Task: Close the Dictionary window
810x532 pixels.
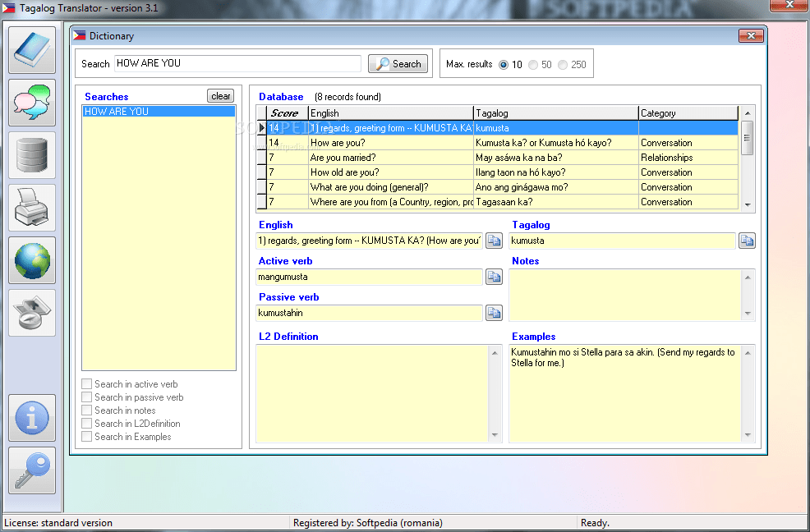Action: [751, 35]
